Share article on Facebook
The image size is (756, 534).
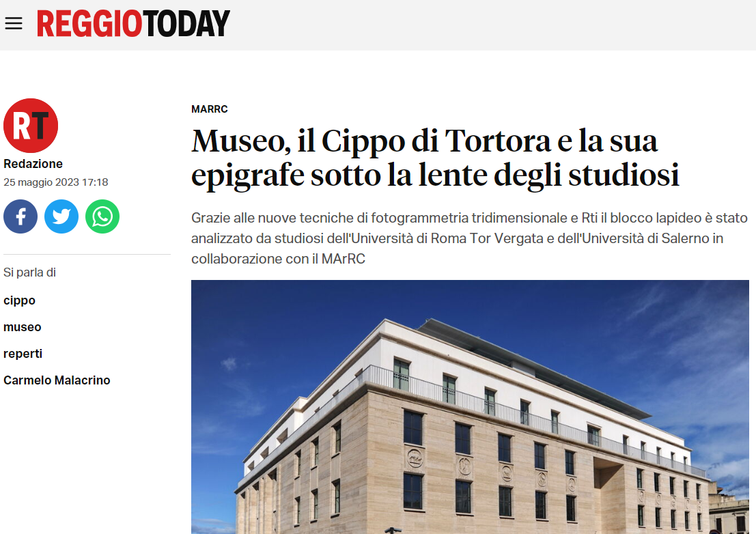pyautogui.click(x=20, y=216)
